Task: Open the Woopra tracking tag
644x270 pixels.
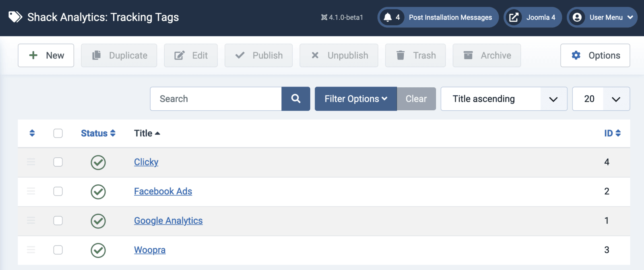Action: (x=150, y=250)
